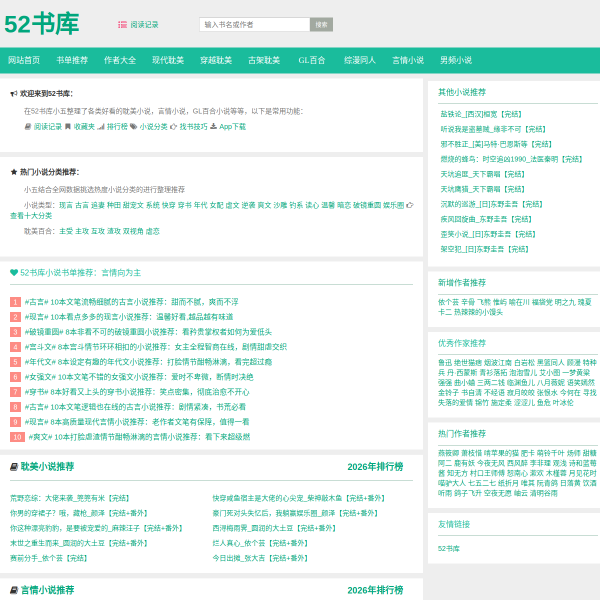Open 2026年排行榜 beside 耽美小说推荐
The width and height of the screenshot is (600, 600).
[375, 467]
